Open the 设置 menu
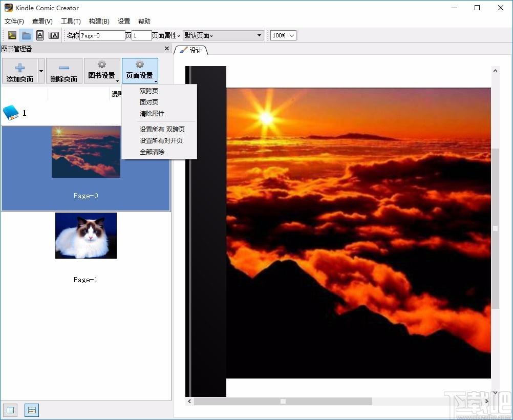The image size is (513, 420). tap(124, 22)
